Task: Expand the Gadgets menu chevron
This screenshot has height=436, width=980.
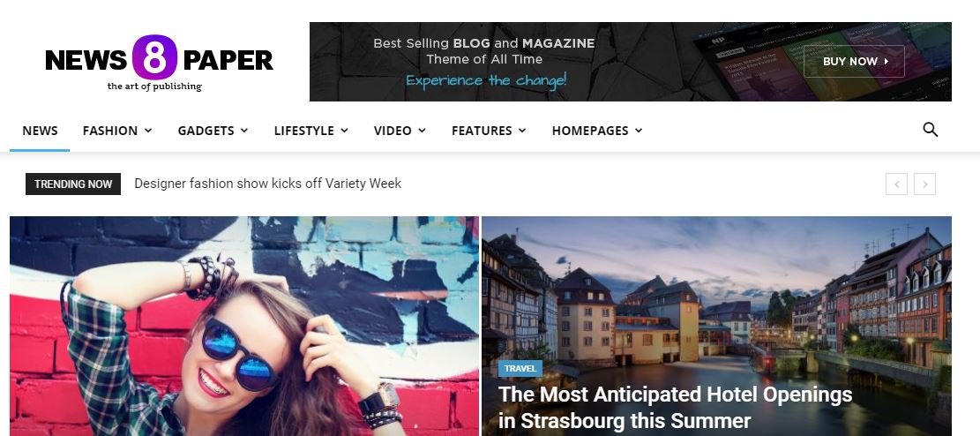Action: (x=244, y=130)
